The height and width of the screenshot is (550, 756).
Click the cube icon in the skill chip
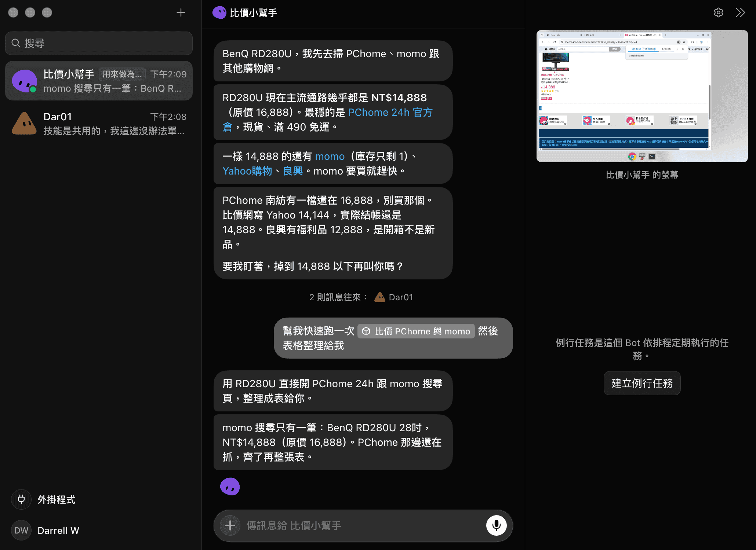tap(366, 331)
